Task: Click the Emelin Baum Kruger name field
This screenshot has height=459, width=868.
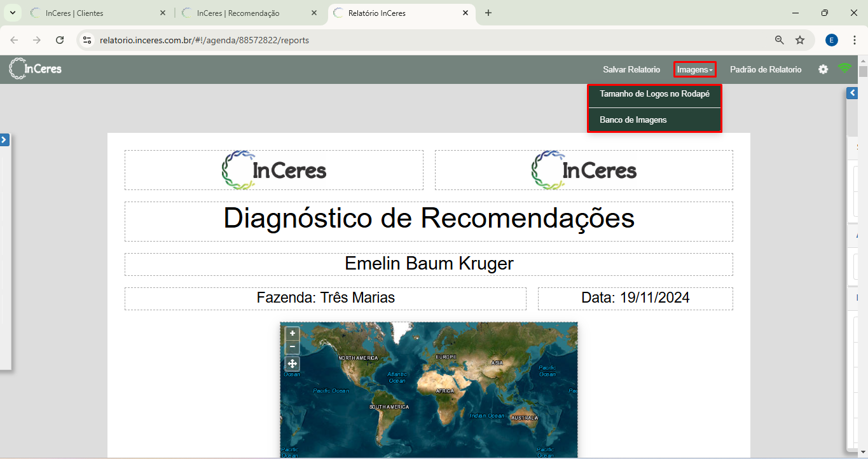Action: pyautogui.click(x=429, y=264)
